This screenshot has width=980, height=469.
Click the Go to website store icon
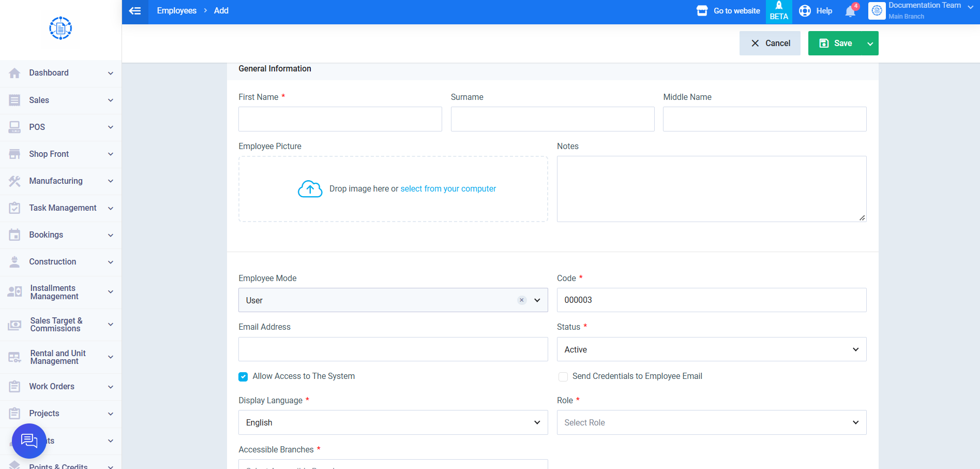[x=702, y=11]
